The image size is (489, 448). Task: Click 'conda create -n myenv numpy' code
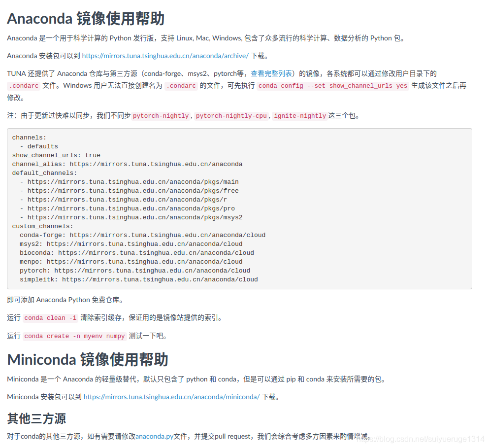pyautogui.click(x=74, y=336)
